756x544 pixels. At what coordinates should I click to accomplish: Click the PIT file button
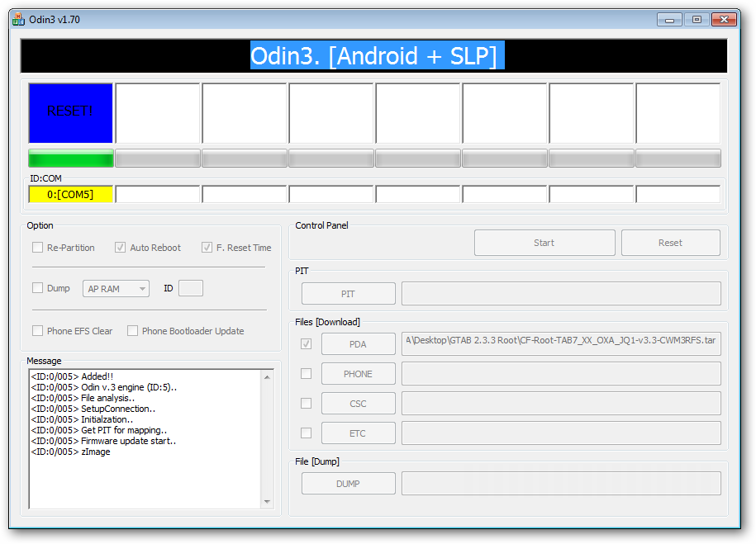coord(348,294)
